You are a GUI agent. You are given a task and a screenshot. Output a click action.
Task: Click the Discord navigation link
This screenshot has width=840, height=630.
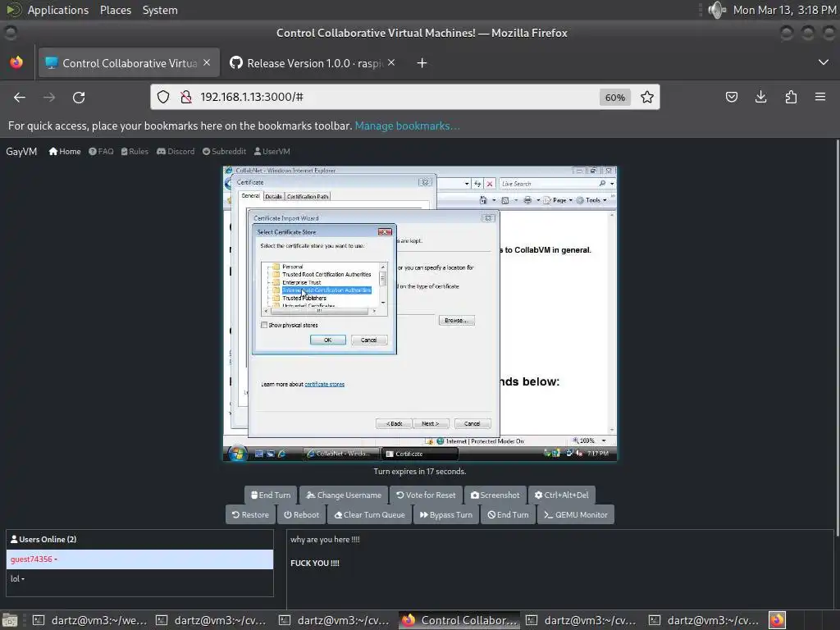(176, 152)
